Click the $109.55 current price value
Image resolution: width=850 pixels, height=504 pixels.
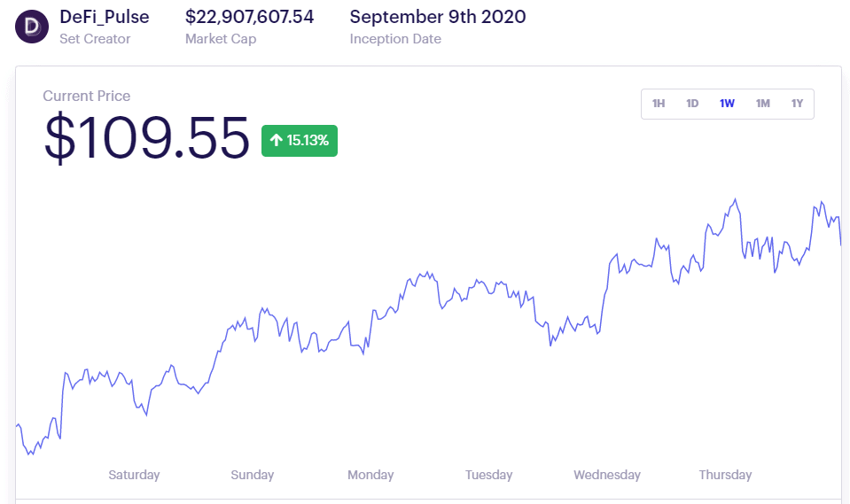click(x=147, y=137)
